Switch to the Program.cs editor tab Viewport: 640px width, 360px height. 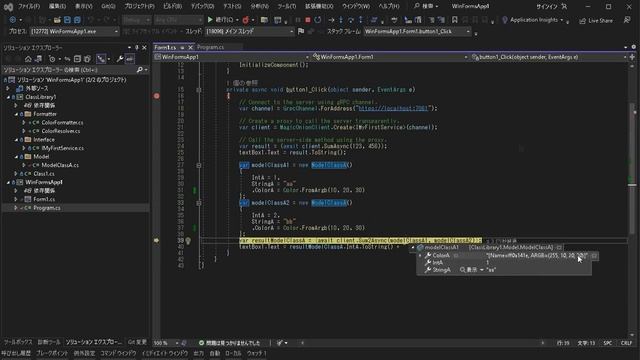pyautogui.click(x=210, y=47)
